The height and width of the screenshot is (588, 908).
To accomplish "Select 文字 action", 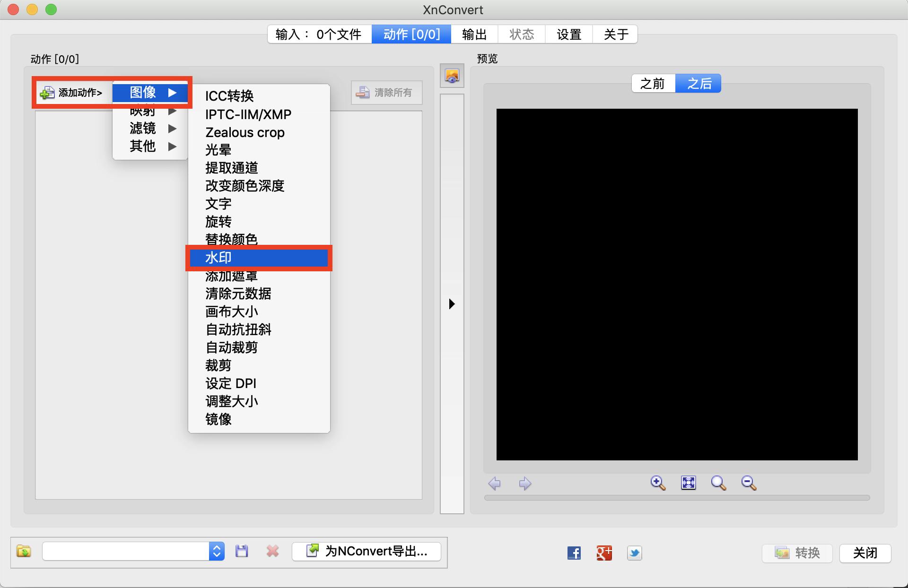I will coord(259,204).
